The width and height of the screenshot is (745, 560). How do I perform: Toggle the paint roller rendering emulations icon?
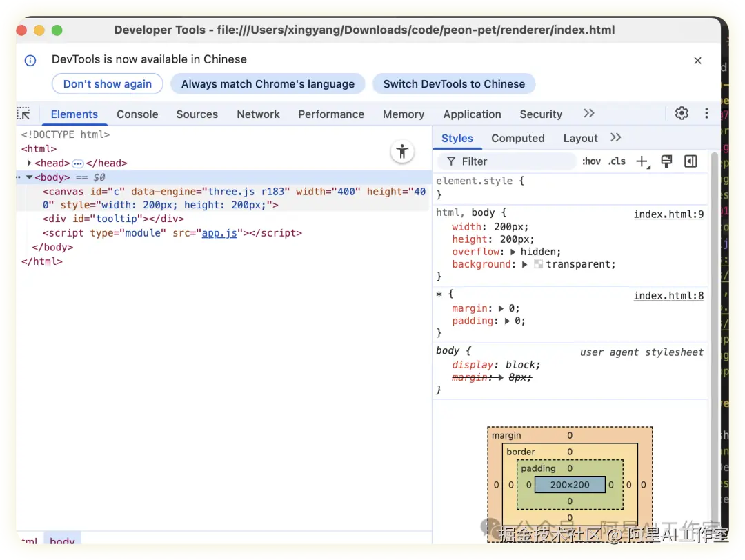pyautogui.click(x=666, y=161)
